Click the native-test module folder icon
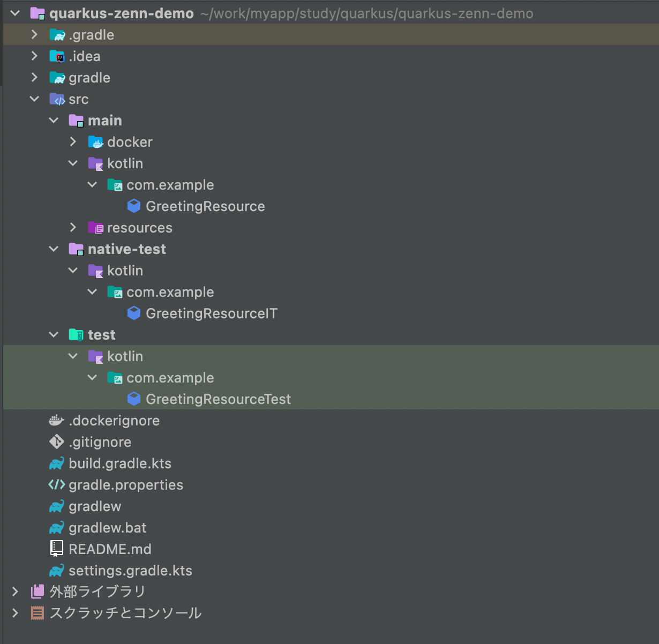The height and width of the screenshot is (644, 659). (x=77, y=249)
